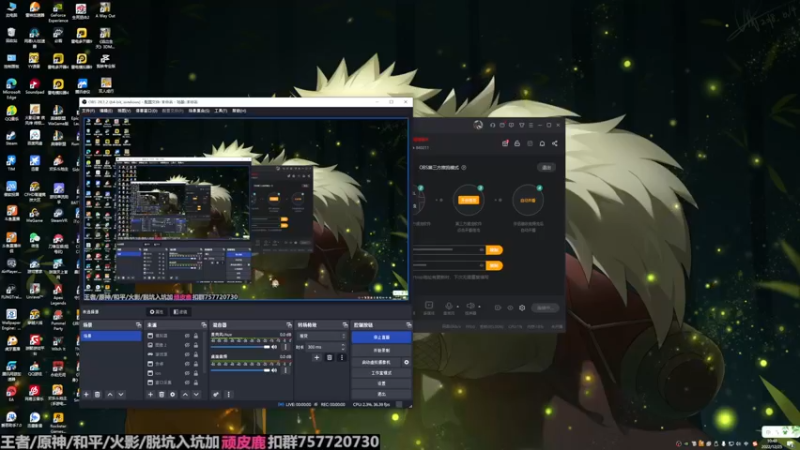Toggle visibility eye of second source

(x=187, y=345)
